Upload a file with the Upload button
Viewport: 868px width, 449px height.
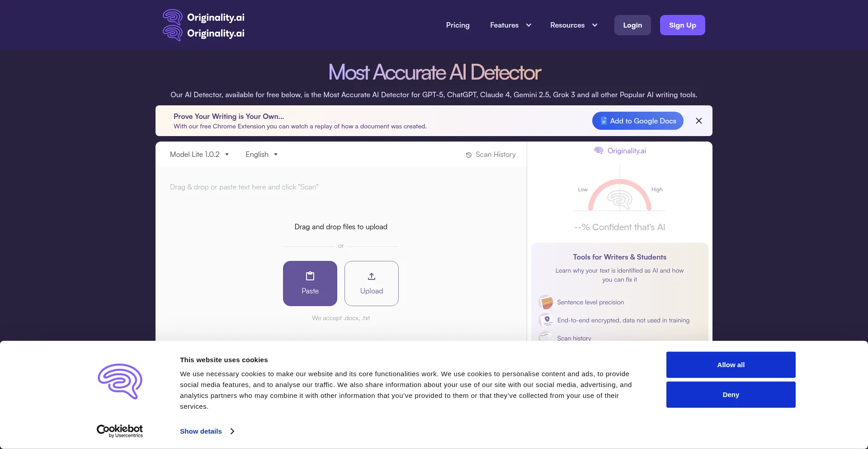[372, 284]
